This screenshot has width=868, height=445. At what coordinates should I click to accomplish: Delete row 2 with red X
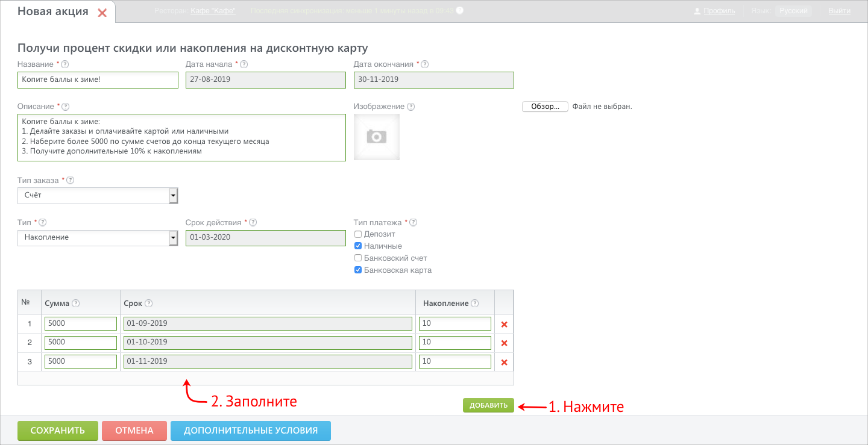(x=505, y=343)
